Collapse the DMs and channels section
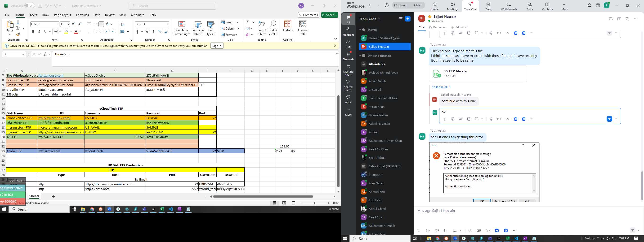Image resolution: width=644 pixels, height=242 pixels. pyautogui.click(x=360, y=56)
